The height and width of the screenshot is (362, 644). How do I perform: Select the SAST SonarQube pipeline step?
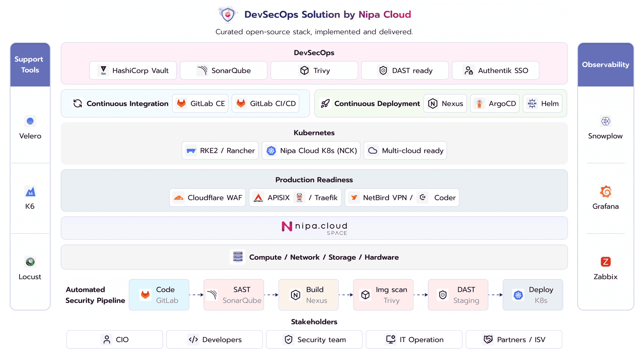coord(234,295)
